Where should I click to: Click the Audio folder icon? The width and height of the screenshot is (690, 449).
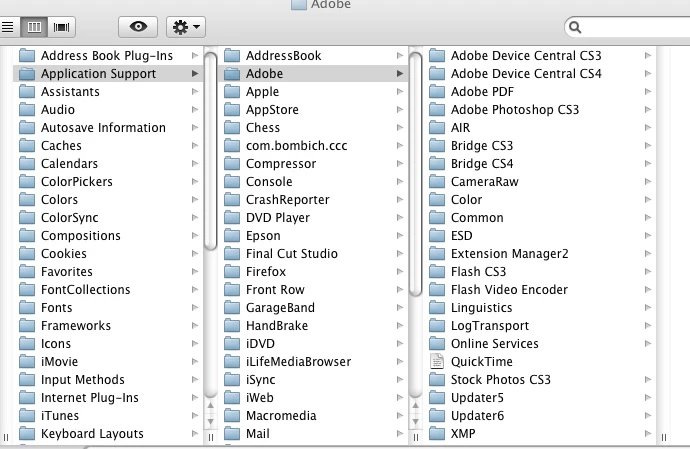tap(27, 110)
